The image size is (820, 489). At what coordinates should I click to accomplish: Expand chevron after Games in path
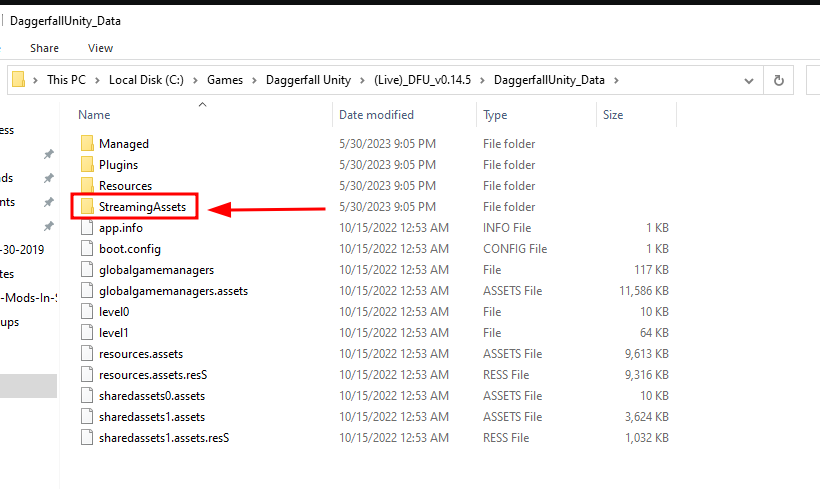point(255,80)
